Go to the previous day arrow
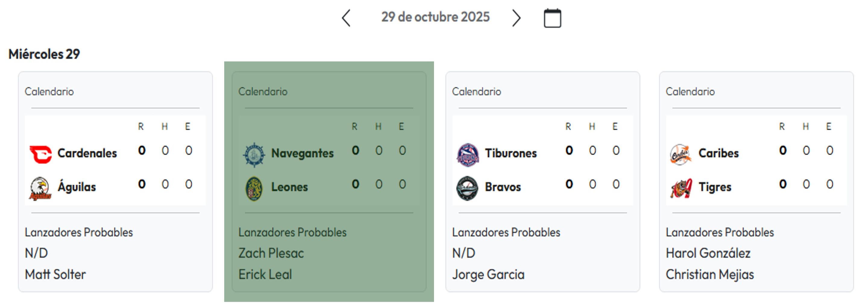868x305 pixels. tap(346, 18)
